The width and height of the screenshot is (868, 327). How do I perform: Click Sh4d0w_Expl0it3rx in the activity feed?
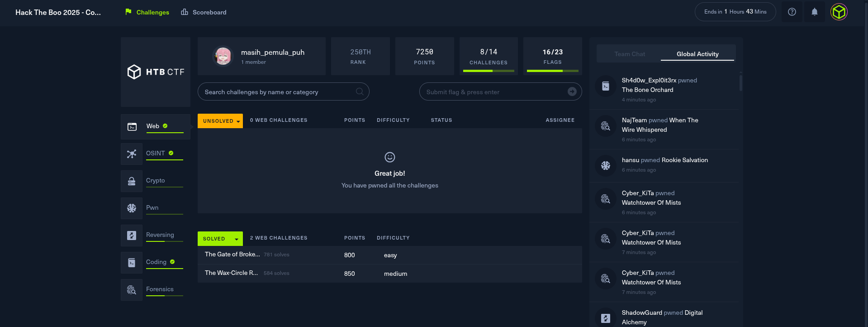point(649,80)
